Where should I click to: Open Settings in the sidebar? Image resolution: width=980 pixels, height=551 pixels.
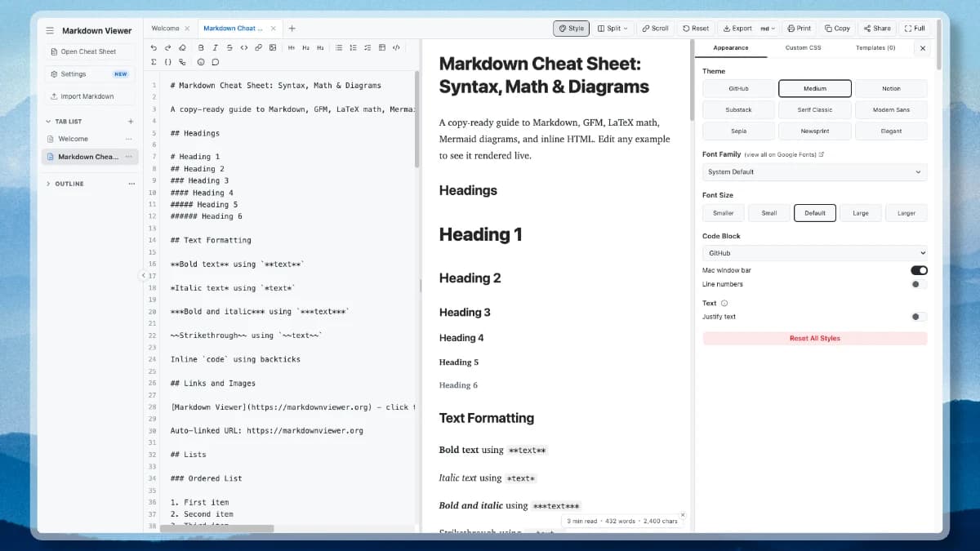90,73
